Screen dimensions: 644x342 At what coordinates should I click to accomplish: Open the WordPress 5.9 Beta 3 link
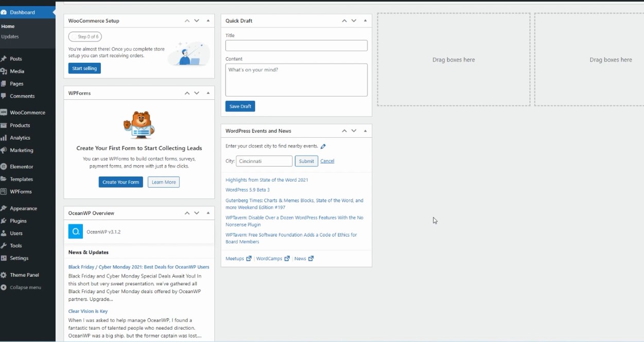(248, 190)
